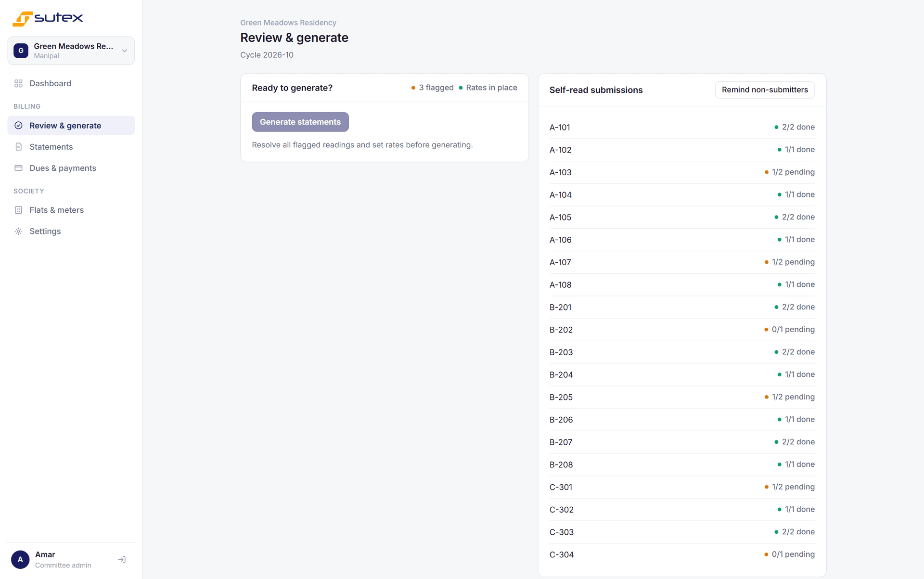Go to Statements
The width and height of the screenshot is (924, 579).
[71, 147]
